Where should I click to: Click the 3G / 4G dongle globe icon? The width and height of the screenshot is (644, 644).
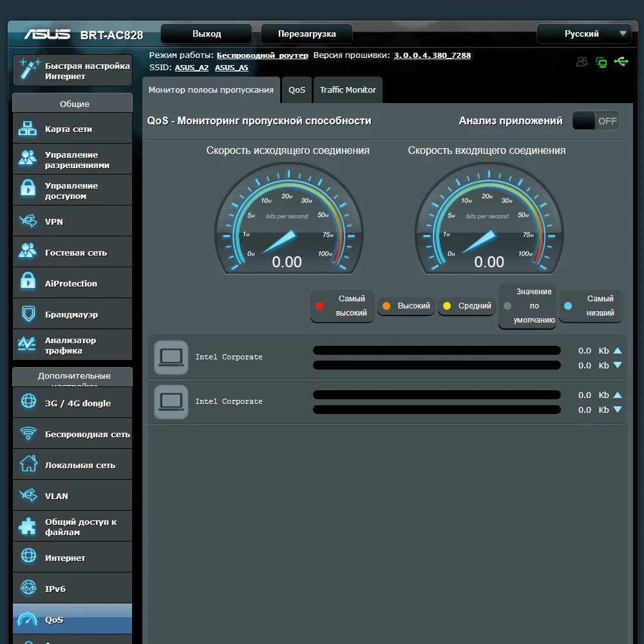[29, 401]
